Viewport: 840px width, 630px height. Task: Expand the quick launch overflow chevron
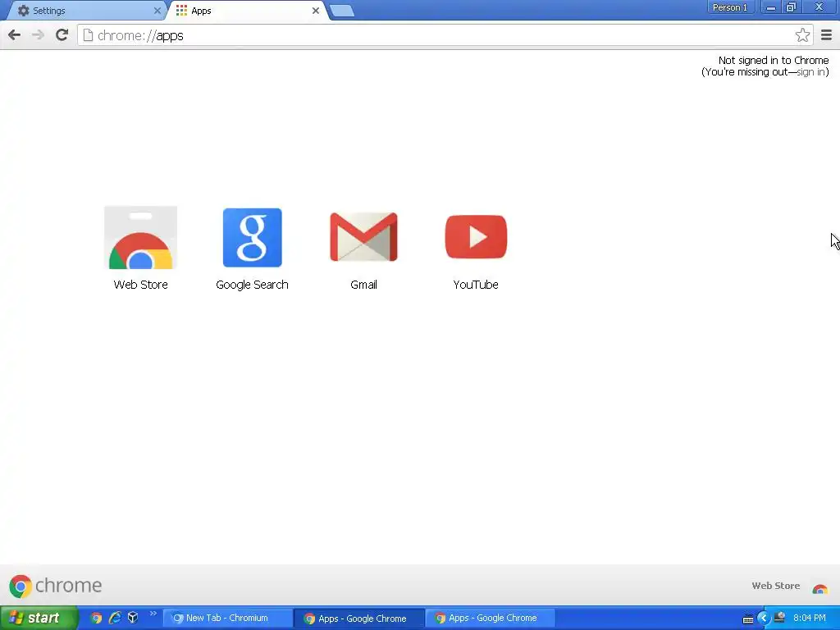tap(153, 614)
